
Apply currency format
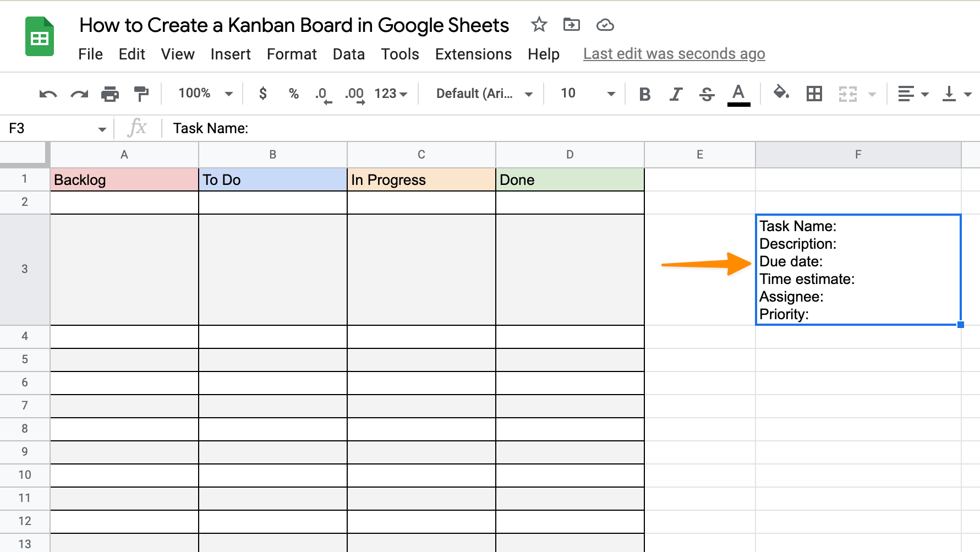click(x=262, y=94)
